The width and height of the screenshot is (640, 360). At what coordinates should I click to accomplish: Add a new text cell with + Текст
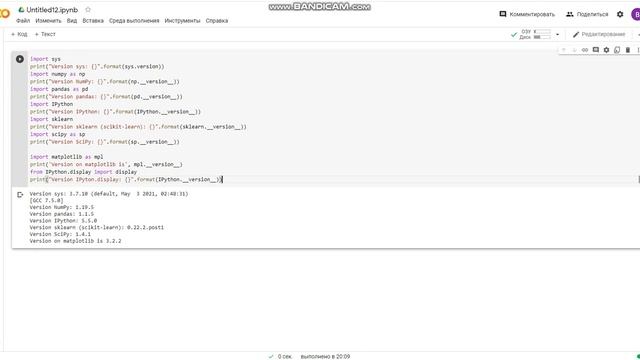click(45, 34)
